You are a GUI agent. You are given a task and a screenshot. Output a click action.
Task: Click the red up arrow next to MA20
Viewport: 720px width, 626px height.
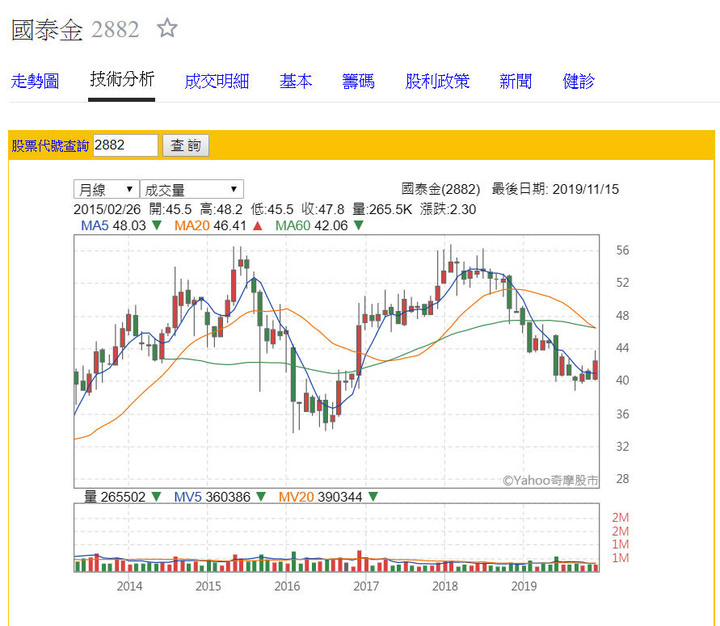click(x=257, y=226)
